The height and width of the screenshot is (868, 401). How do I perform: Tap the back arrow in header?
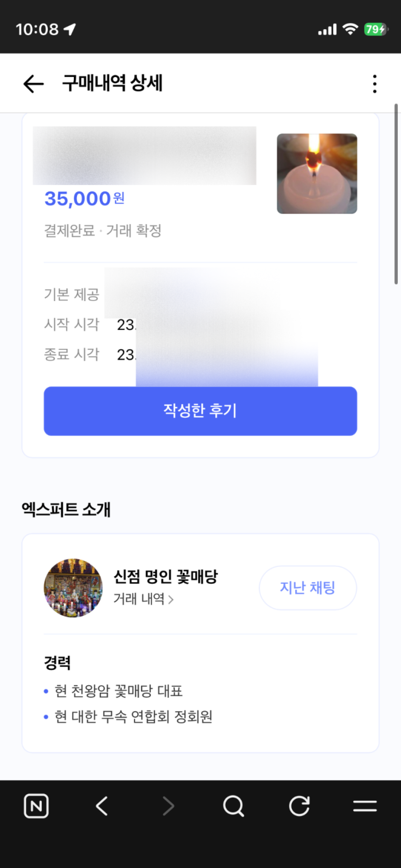click(x=33, y=84)
